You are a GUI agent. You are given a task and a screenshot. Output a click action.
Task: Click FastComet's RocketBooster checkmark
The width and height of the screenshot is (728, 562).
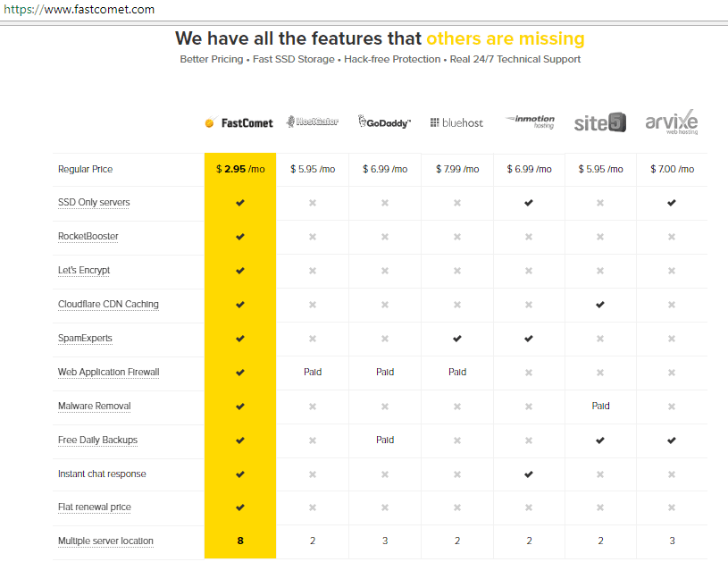[x=240, y=237]
